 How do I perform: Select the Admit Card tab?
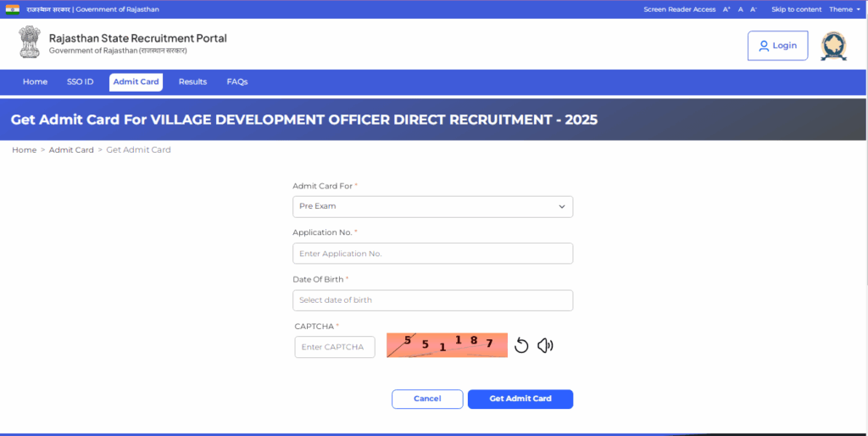tap(136, 82)
